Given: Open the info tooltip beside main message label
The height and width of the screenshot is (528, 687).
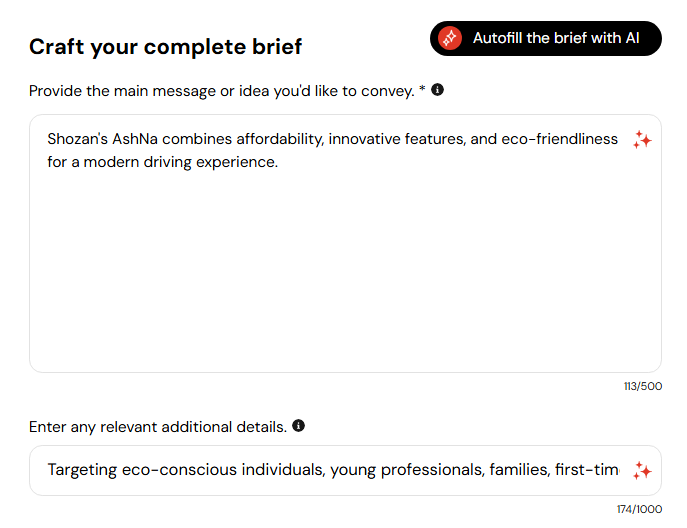Looking at the screenshot, I should 437,90.
